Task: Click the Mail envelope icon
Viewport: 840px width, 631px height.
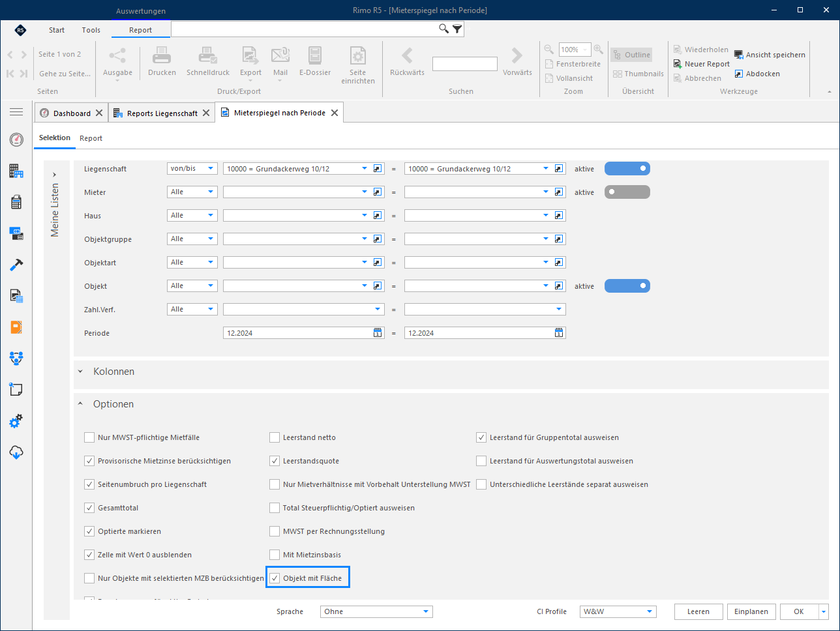Action: click(280, 55)
